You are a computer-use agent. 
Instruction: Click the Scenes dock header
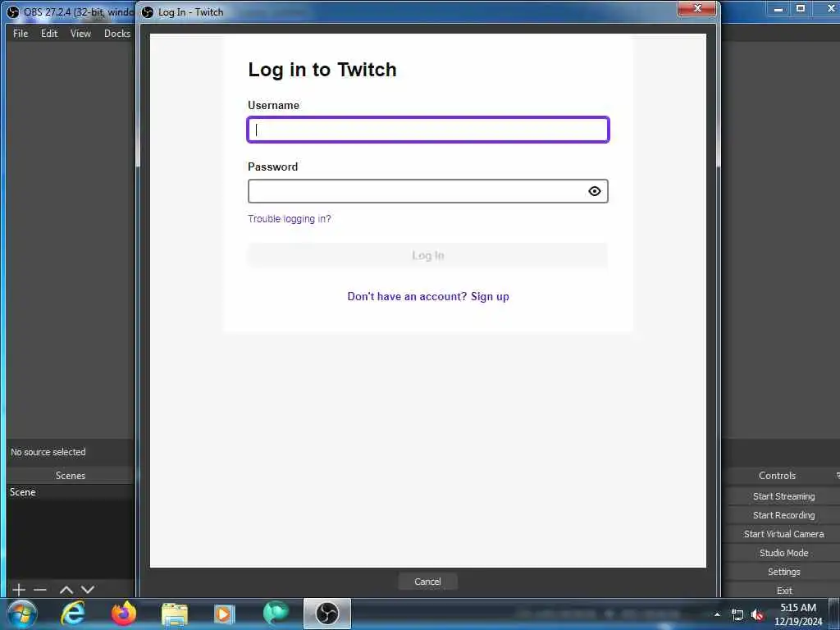point(71,475)
